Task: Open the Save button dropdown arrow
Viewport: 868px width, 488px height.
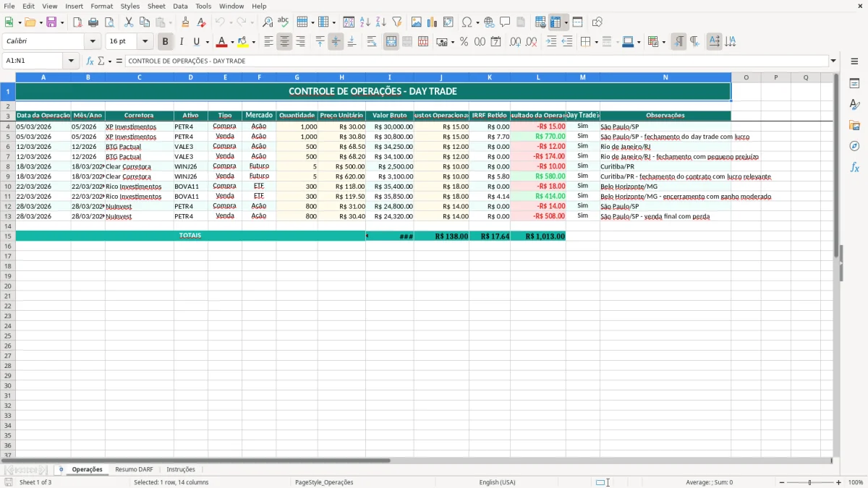Action: [61, 22]
